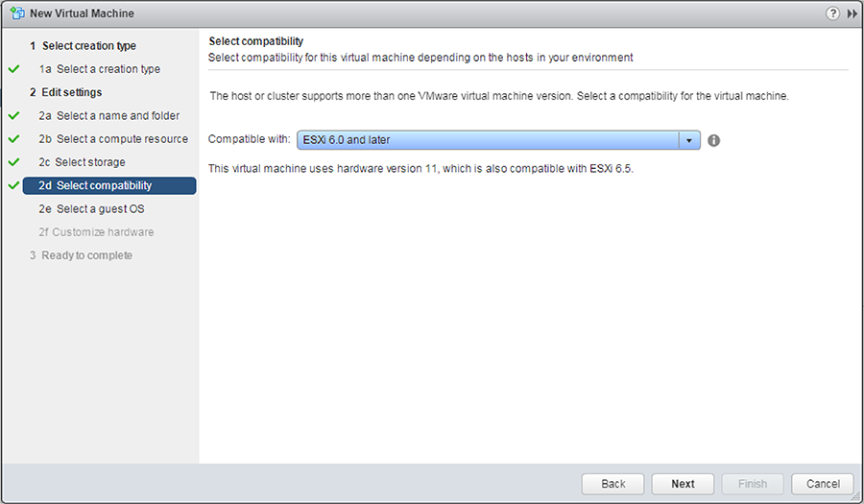
Task: Click green checkmark beside Select a creation type
Action: click(x=14, y=69)
